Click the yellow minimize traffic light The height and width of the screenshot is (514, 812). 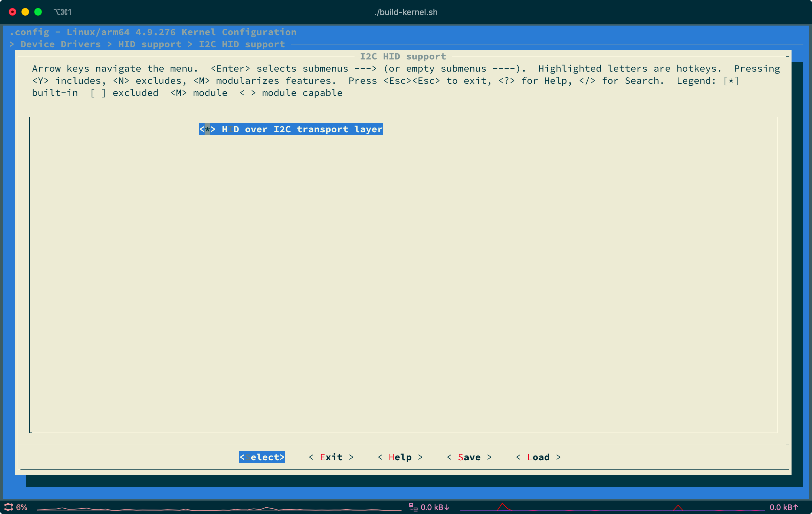(x=25, y=12)
